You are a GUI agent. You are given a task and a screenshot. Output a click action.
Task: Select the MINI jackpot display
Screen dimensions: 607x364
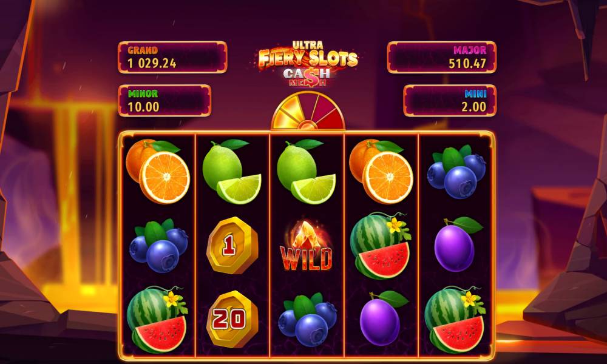coord(450,101)
